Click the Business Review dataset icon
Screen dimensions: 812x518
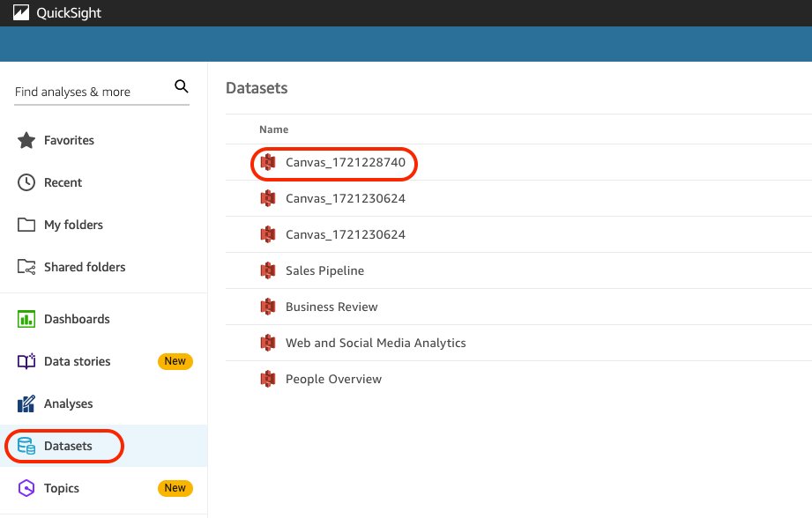tap(268, 307)
